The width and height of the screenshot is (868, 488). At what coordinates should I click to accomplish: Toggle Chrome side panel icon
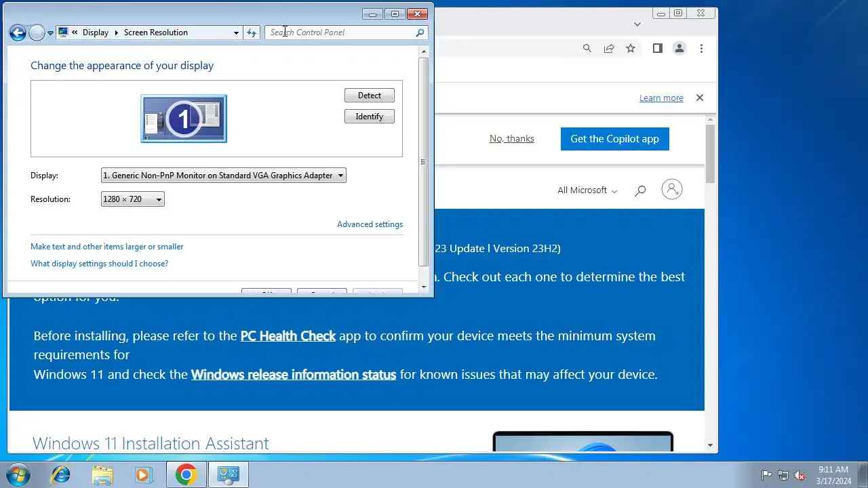(x=657, y=48)
